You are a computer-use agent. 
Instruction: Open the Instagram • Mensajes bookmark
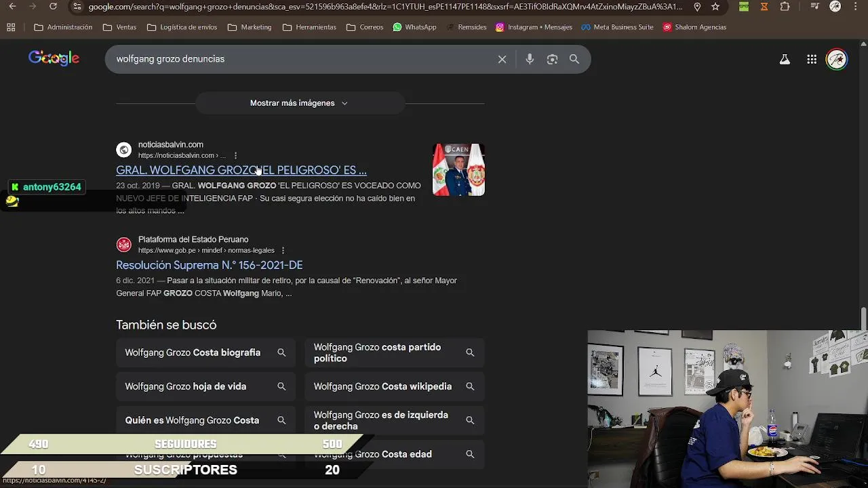tap(534, 27)
